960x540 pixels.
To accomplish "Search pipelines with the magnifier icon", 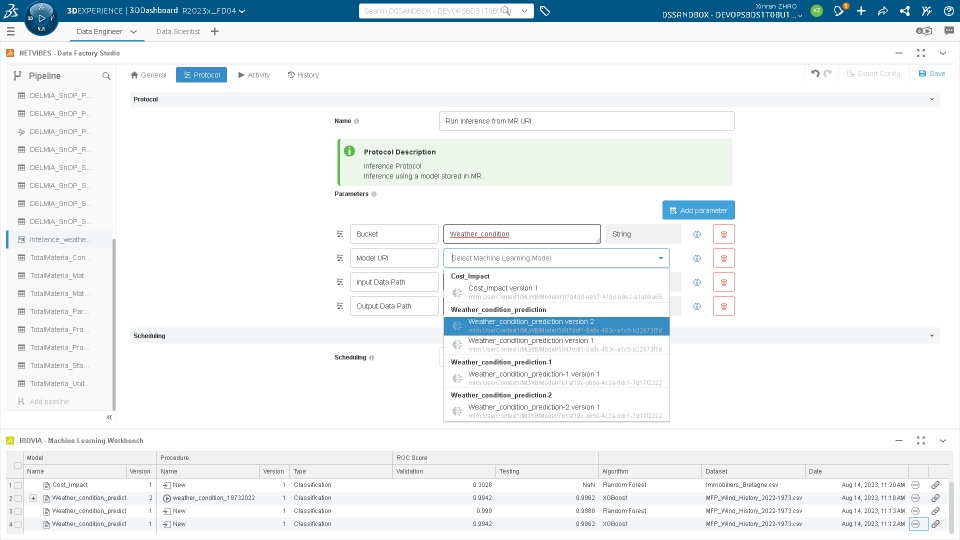I will click(106, 76).
